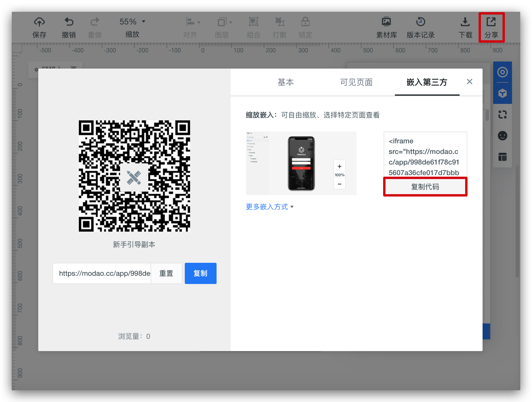Open the cube component icon in sidebar
The width and height of the screenshot is (532, 402).
point(503,93)
